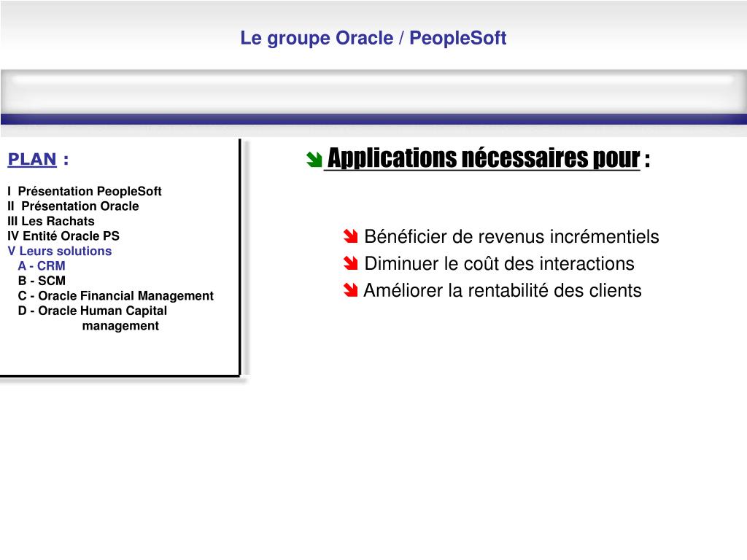This screenshot has height=560, width=747.
Task: Click text 'Diminuer le coût des interactions'
Action: (499, 263)
